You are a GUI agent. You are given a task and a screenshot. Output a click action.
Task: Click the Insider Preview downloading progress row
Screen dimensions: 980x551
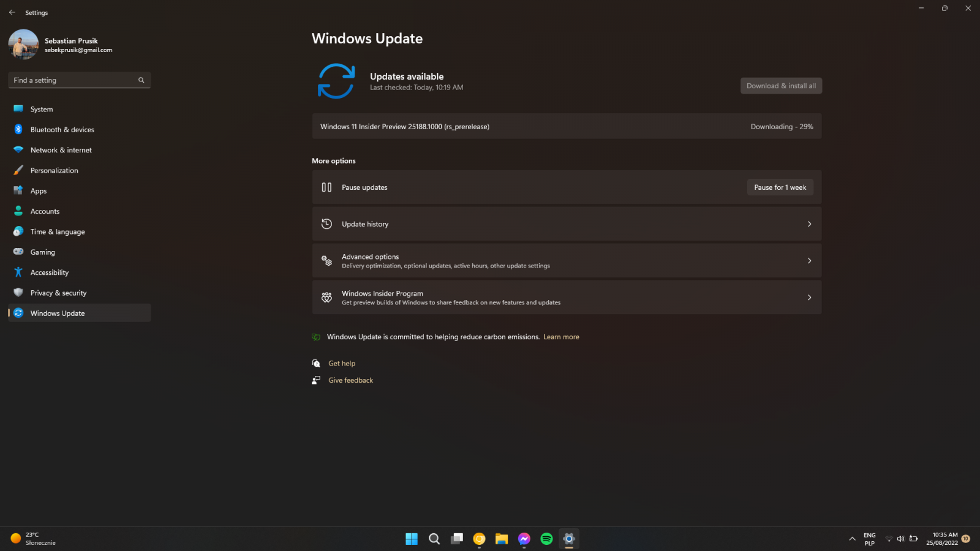(567, 126)
